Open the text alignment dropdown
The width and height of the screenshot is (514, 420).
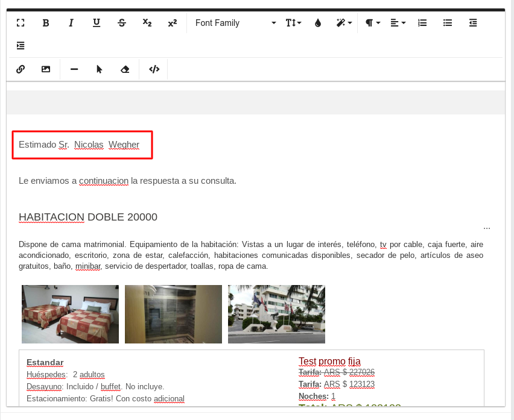tap(396, 22)
